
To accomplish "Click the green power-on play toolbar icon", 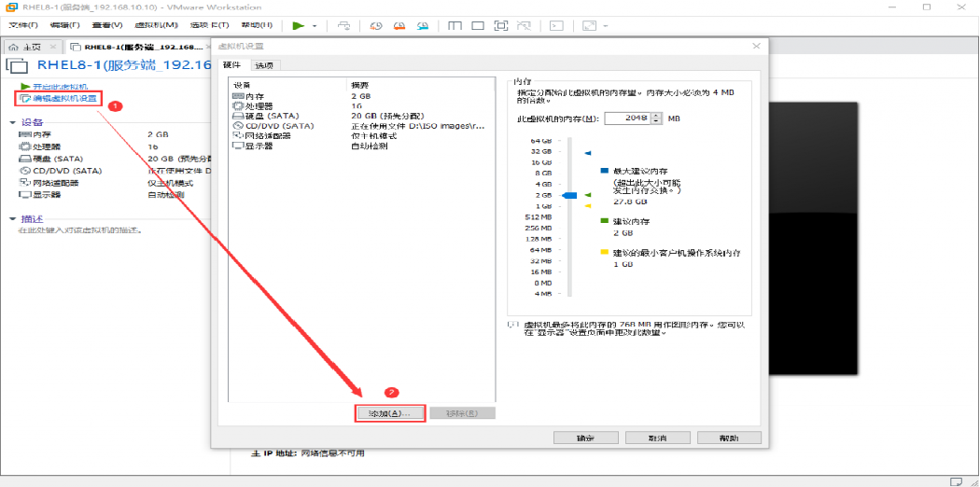I will tap(298, 25).
